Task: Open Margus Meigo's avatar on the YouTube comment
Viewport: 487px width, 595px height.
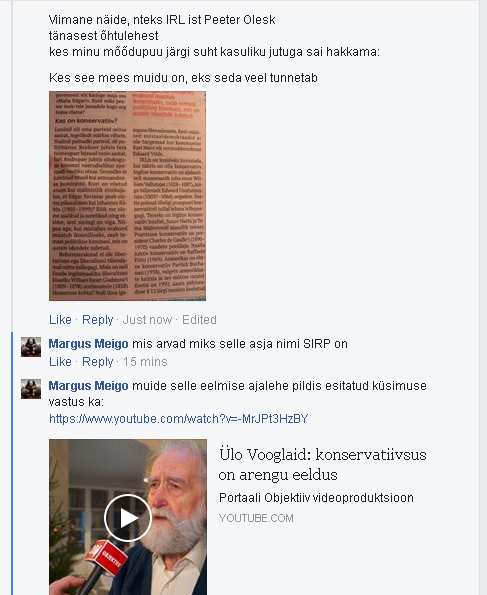Action: 31,389
